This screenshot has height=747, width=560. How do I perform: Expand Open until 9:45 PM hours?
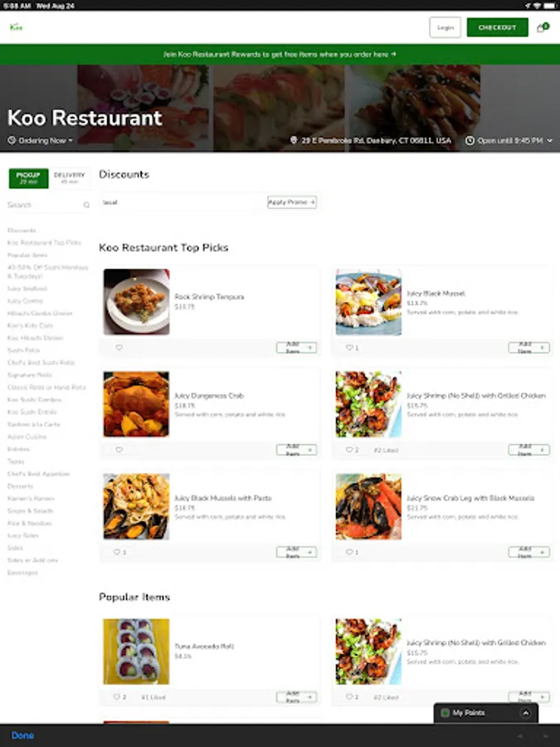pos(509,140)
